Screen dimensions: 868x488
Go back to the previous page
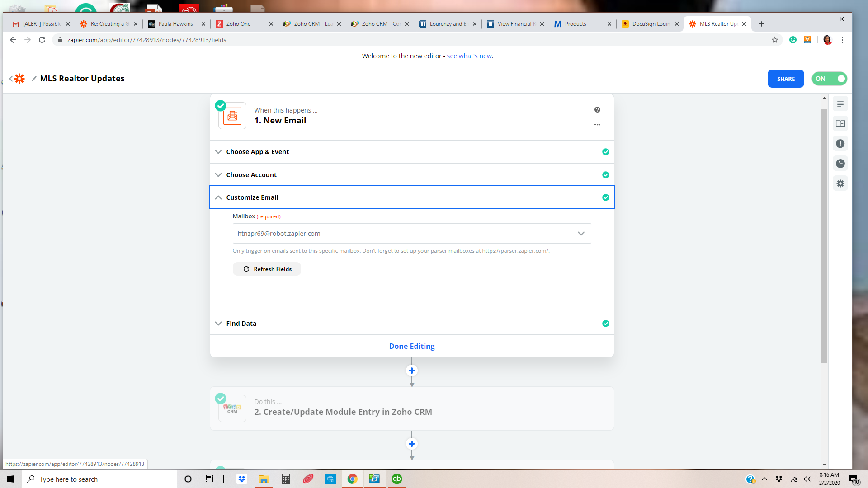tap(13, 40)
